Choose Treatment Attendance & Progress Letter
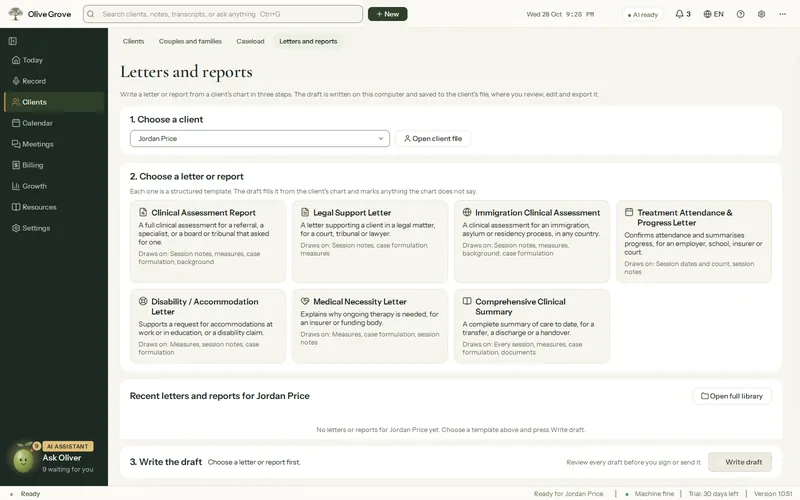 pos(694,241)
